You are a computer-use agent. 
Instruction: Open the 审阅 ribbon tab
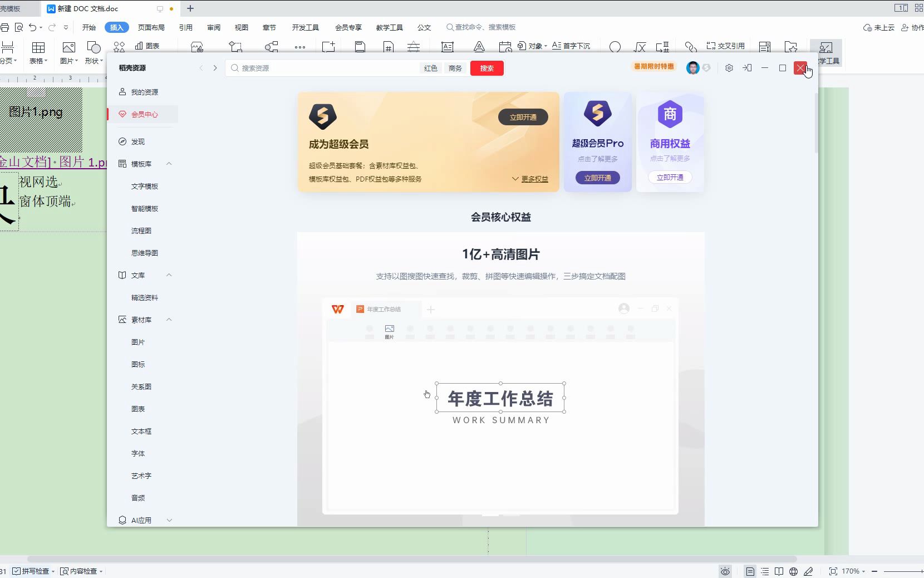(213, 27)
